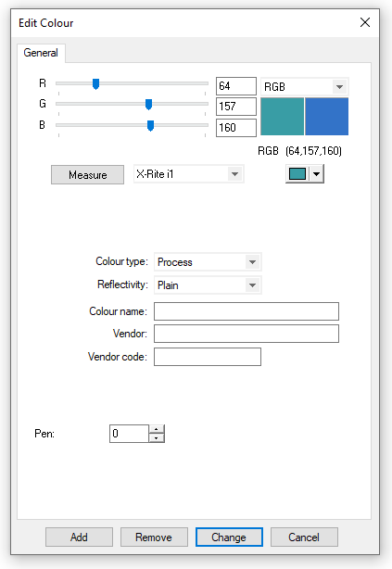
Task: Click the teal colour picker swatch button
Action: pos(297,174)
